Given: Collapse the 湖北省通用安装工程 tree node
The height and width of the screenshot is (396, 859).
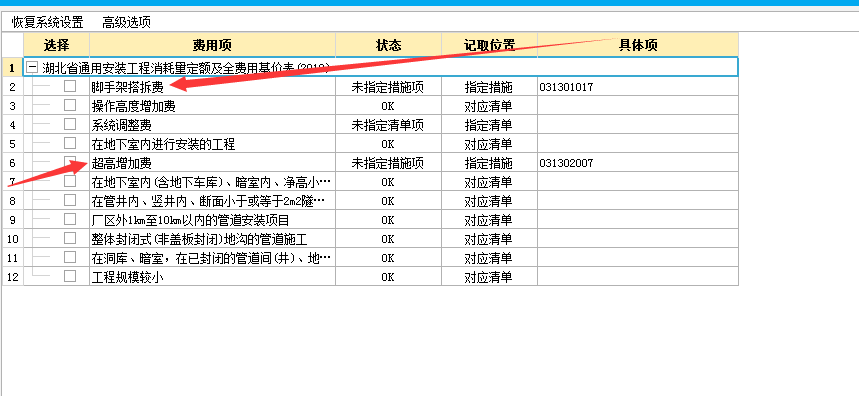Looking at the screenshot, I should coord(33,68).
